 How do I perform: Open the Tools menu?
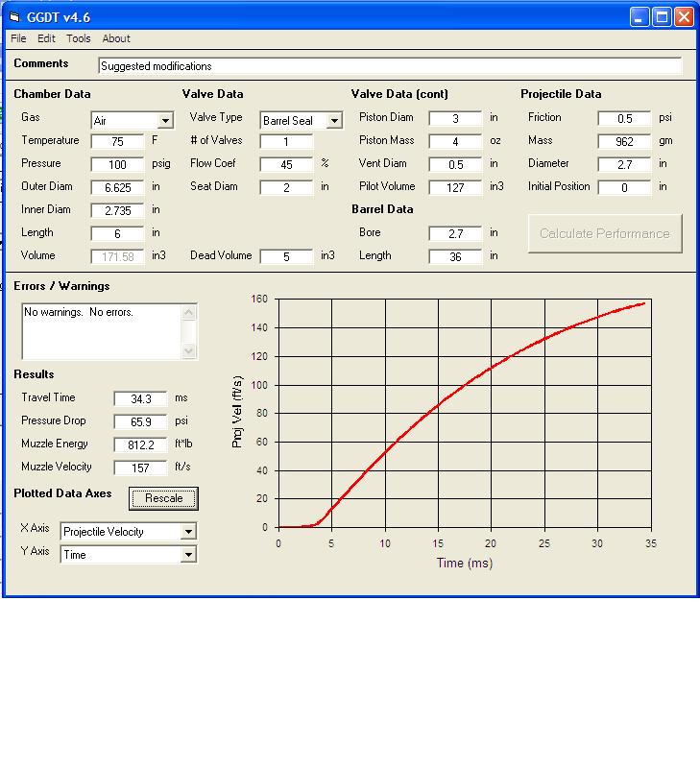pos(79,38)
